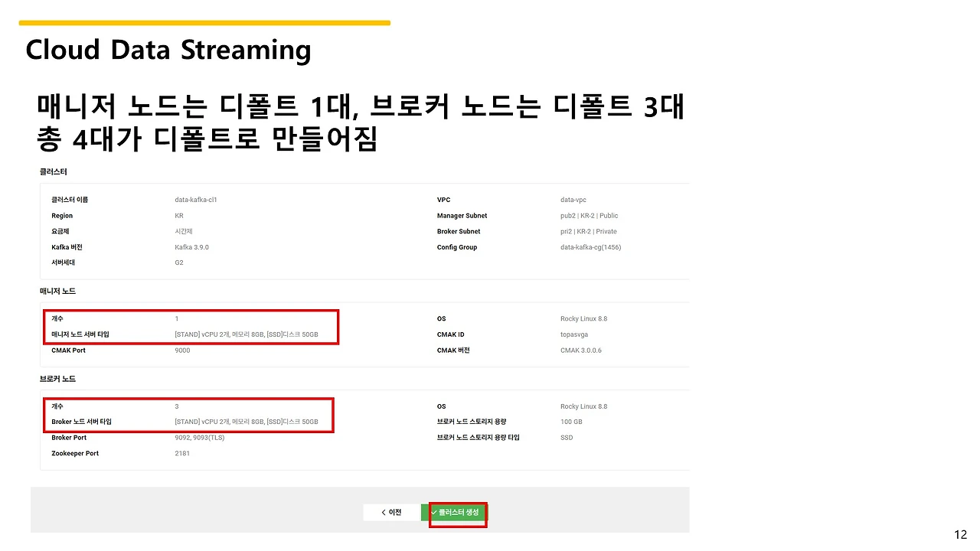Expand the 매니저 노드 section header
Viewport: 980px width, 551px height.
(57, 291)
